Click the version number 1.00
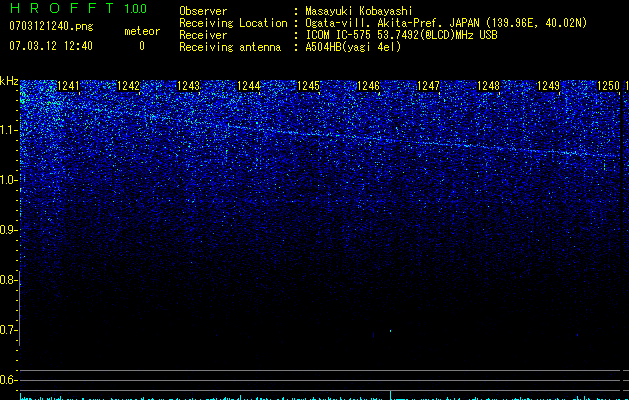The width and height of the screenshot is (629, 400). [x=135, y=8]
